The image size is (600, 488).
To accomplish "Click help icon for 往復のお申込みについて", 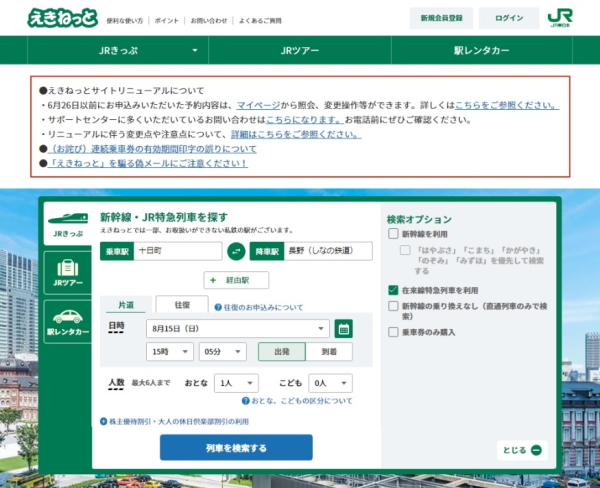I will coord(218,307).
